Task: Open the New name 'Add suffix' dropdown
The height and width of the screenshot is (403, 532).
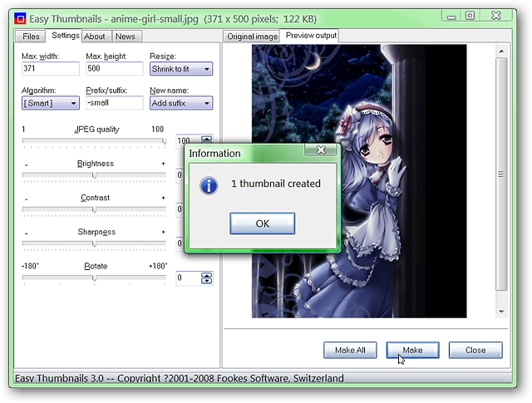Action: (x=181, y=103)
